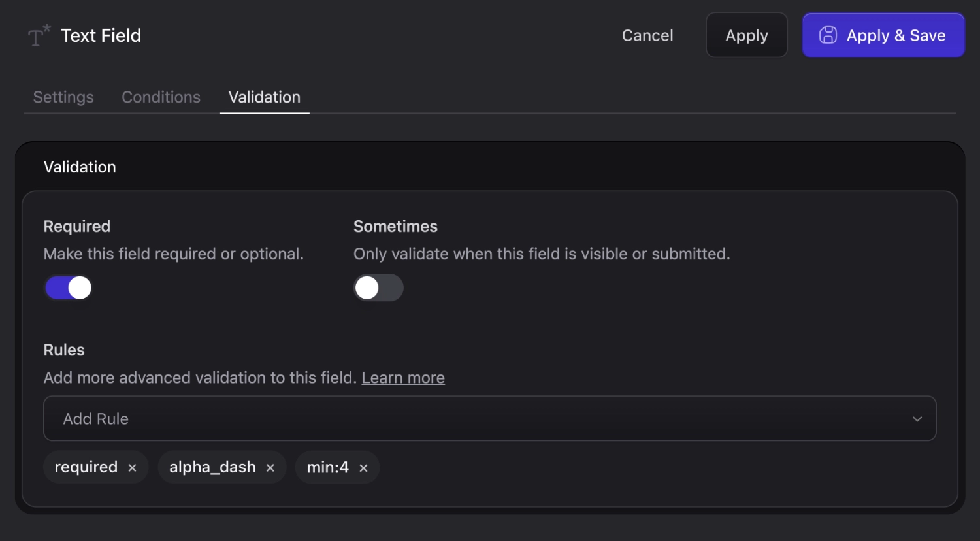Click the min:4 rule chip
The width and height of the screenshot is (980, 541).
tap(327, 467)
